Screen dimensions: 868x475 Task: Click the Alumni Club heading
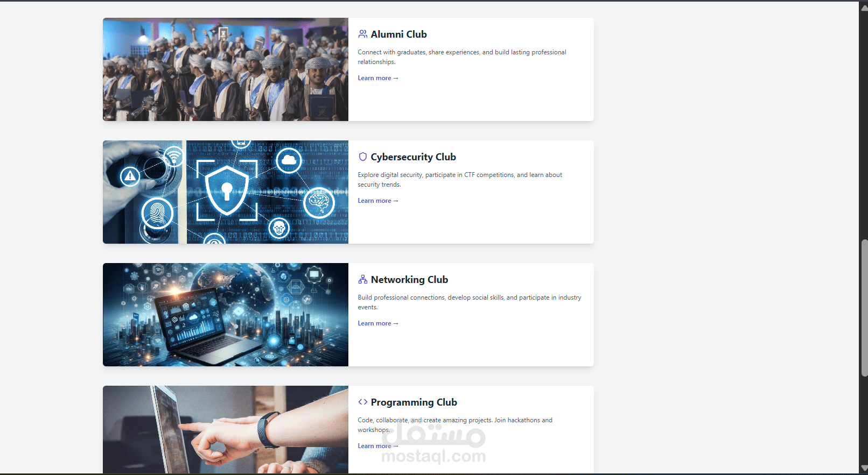[x=398, y=34]
